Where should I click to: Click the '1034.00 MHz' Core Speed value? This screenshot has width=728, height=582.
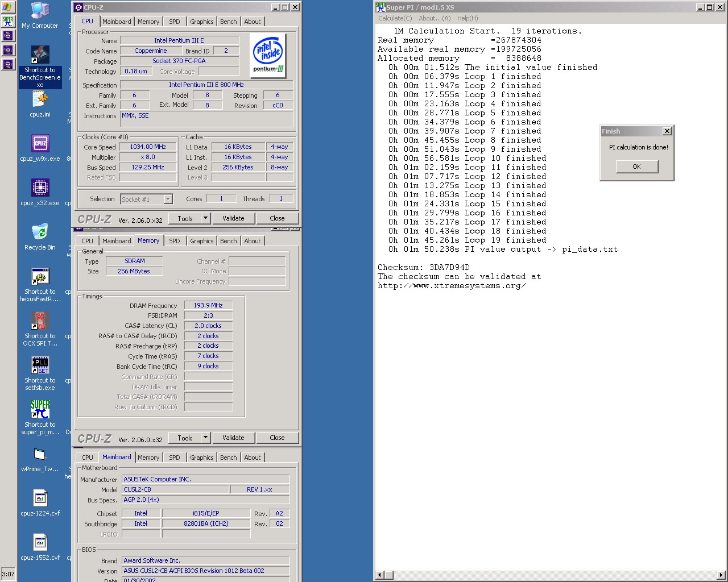(x=148, y=147)
